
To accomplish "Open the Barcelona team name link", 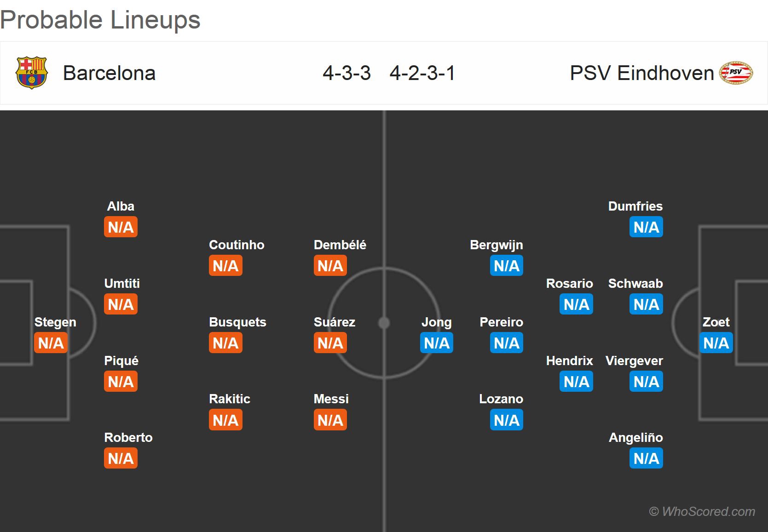I will click(109, 73).
